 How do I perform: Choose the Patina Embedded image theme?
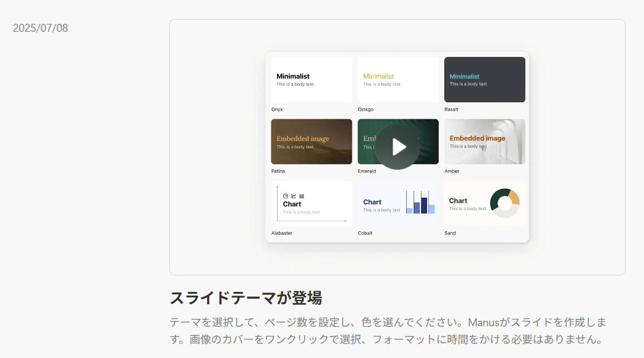tap(311, 141)
